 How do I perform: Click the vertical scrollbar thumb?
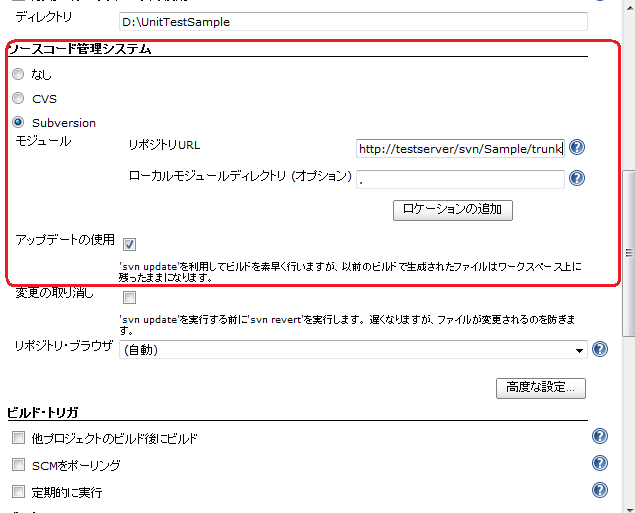[x=629, y=253]
